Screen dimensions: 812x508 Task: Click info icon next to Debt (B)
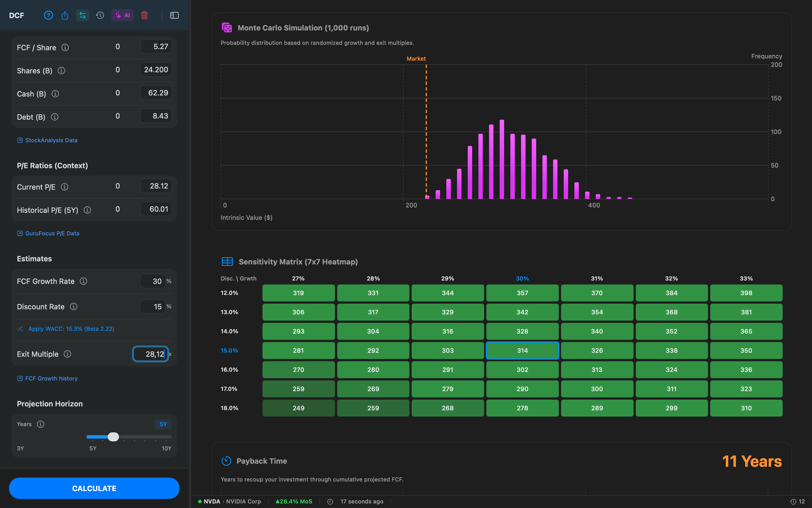pos(55,117)
